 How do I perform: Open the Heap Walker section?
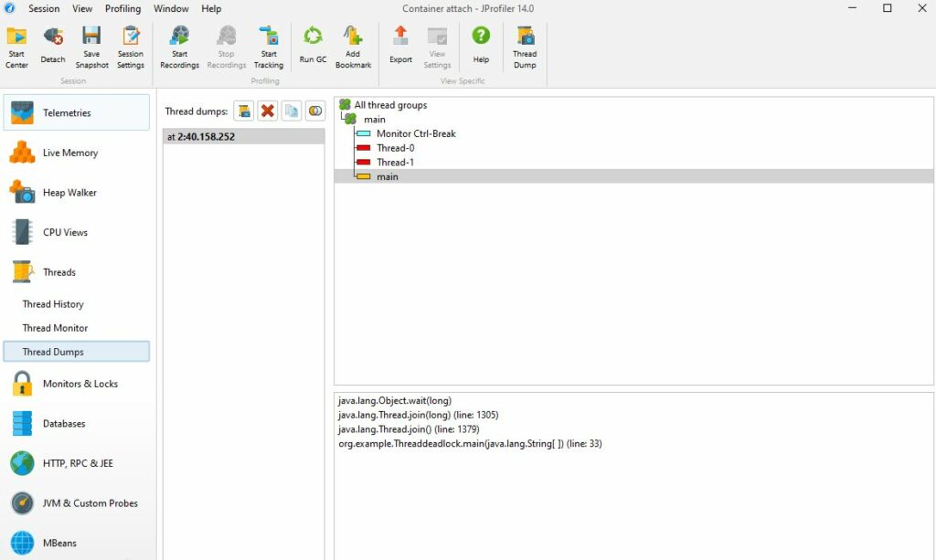pyautogui.click(x=77, y=193)
